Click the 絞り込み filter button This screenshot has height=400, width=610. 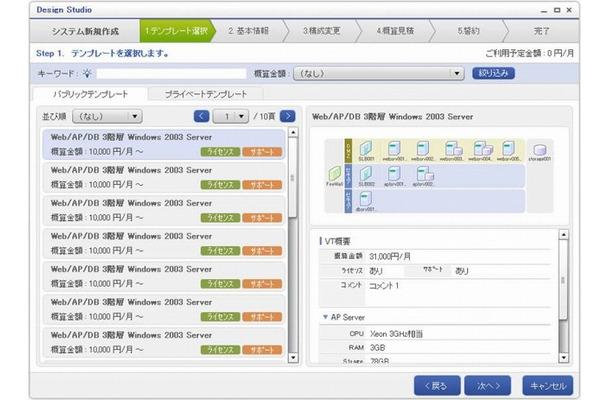(x=493, y=73)
